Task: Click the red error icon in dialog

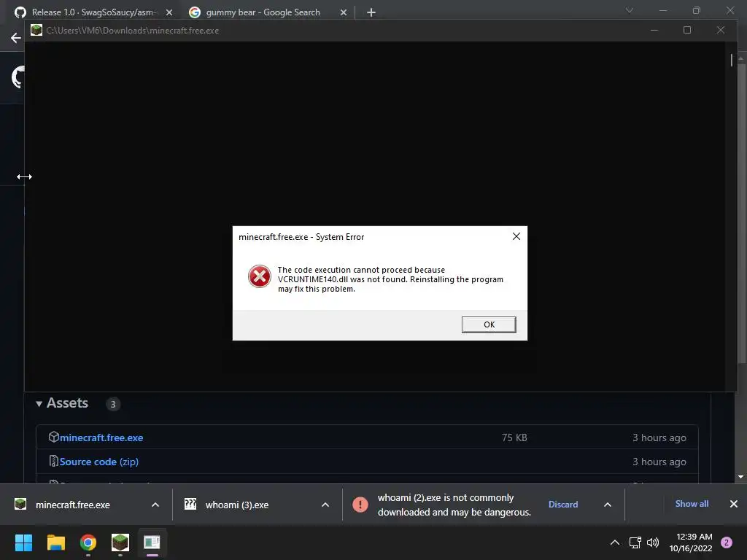Action: 260,276
